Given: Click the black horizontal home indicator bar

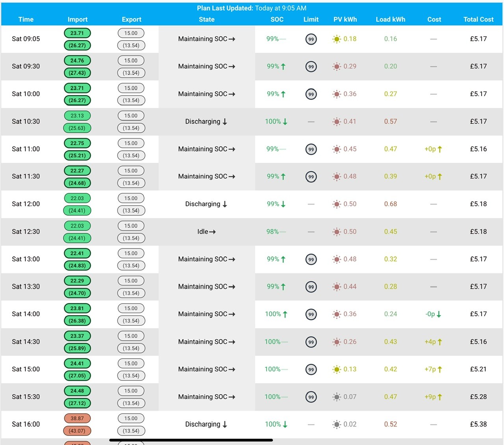Looking at the screenshot, I should pyautogui.click(x=191, y=440).
